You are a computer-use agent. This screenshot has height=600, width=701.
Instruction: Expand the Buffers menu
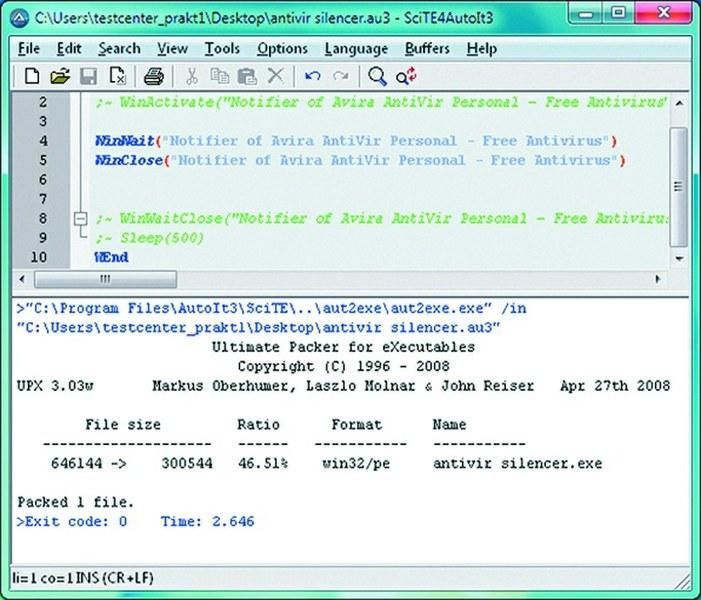pyautogui.click(x=427, y=48)
